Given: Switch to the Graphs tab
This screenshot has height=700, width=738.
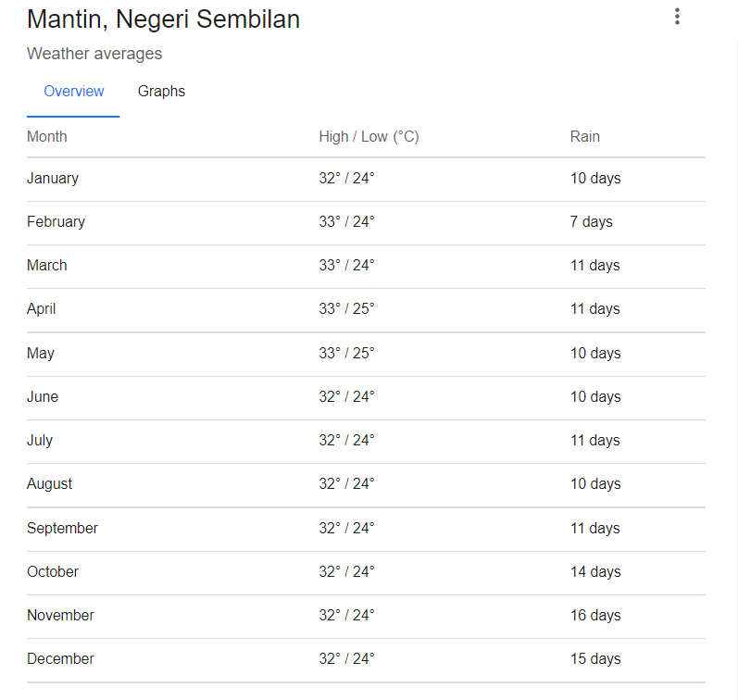Looking at the screenshot, I should (x=161, y=91).
